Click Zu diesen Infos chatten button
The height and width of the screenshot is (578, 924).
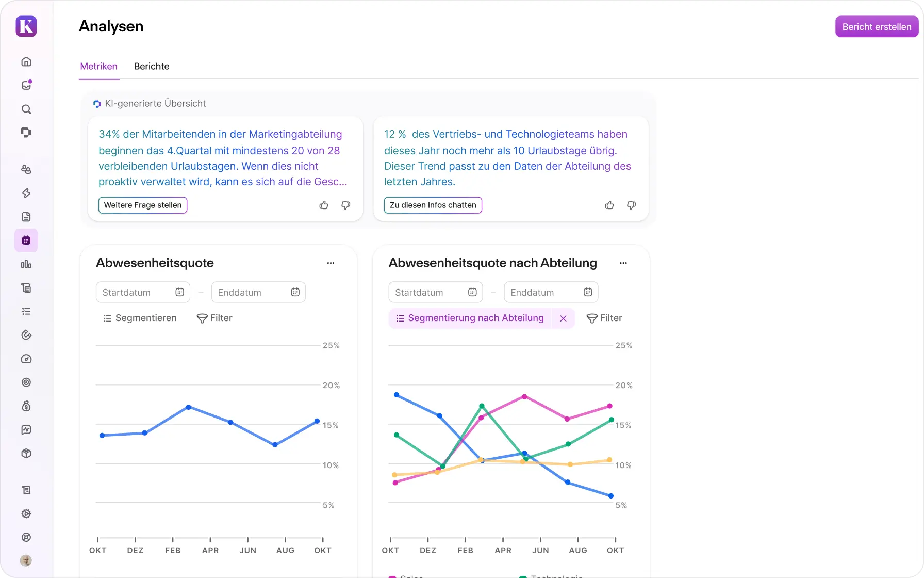[433, 205]
